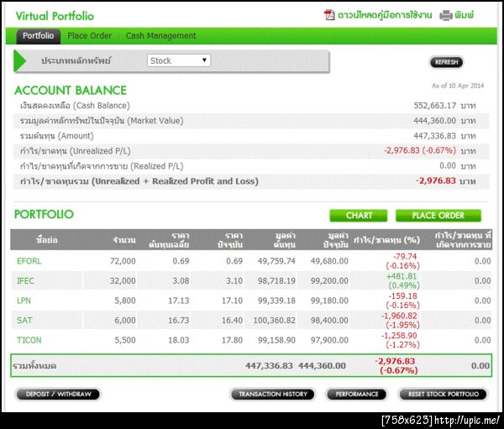The image size is (504, 429).
Task: Click the จำนวน column header
Action: pyautogui.click(x=124, y=240)
